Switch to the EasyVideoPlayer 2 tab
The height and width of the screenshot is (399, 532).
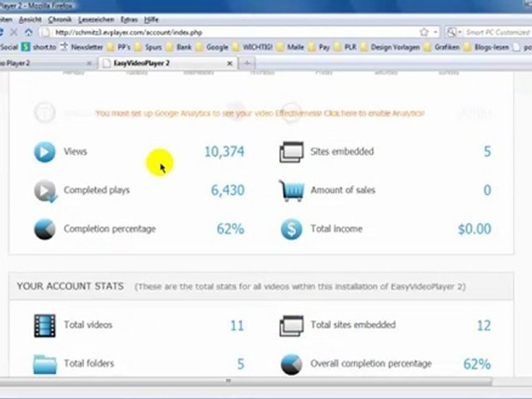pos(168,63)
